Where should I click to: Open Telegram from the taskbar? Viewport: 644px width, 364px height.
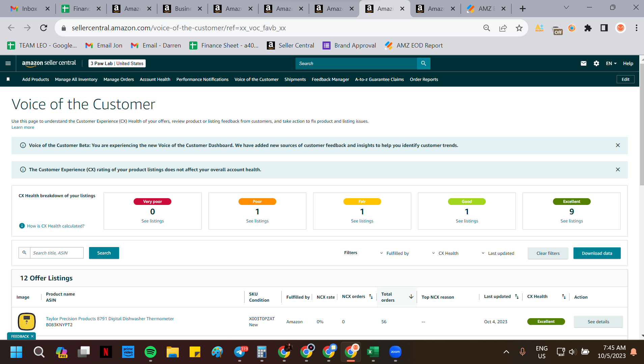point(240,352)
